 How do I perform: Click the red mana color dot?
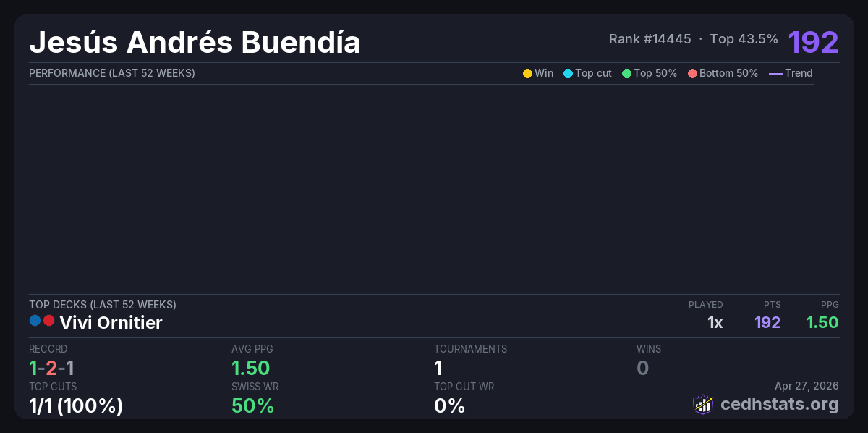48,321
